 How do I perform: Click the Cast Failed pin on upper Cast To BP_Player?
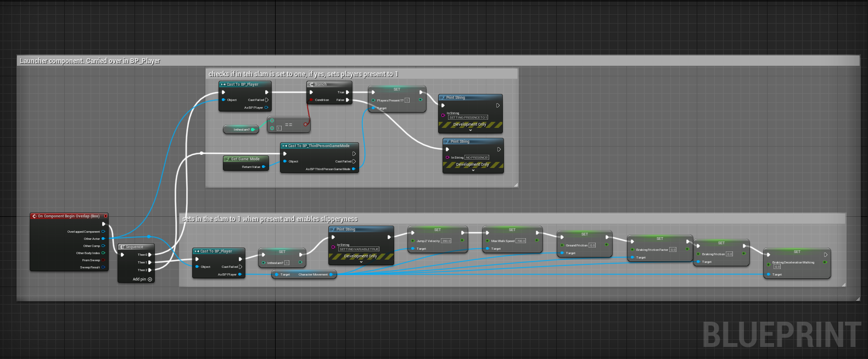point(267,100)
